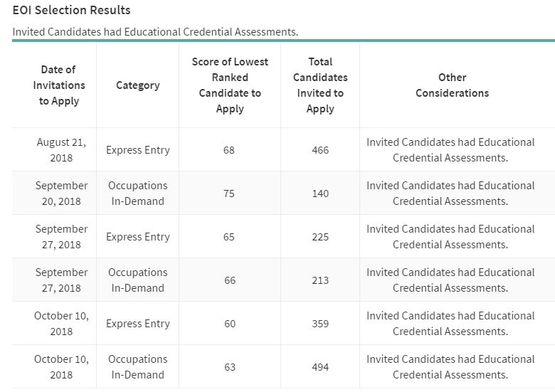Image resolution: width=555 pixels, height=392 pixels.
Task: Click the subtitle text below the heading
Action: point(155,32)
